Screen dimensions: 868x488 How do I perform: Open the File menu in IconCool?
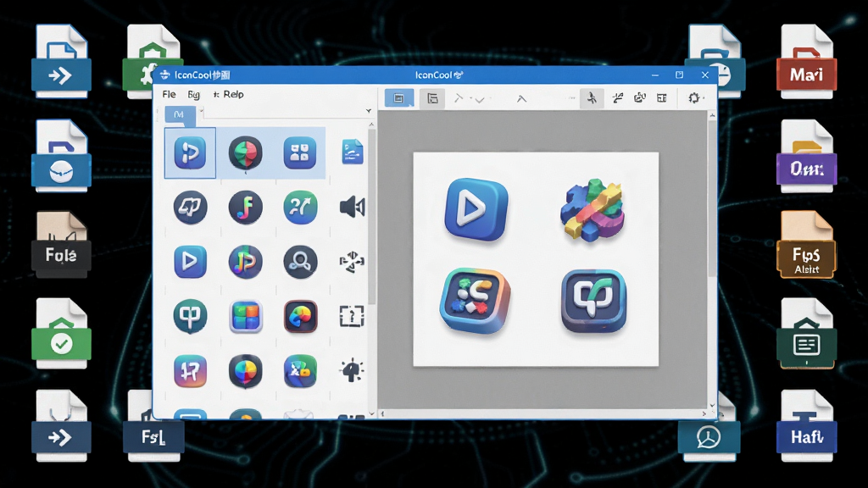[x=169, y=95]
